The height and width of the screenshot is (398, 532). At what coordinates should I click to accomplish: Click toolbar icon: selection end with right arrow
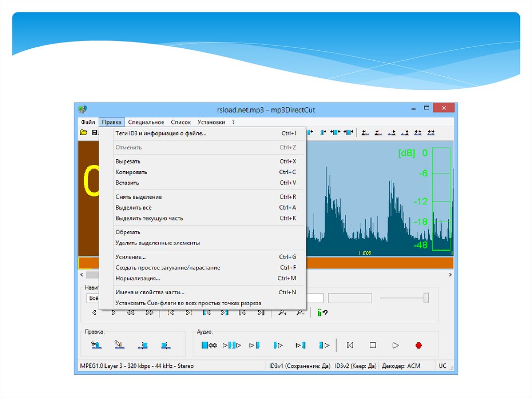(x=323, y=132)
